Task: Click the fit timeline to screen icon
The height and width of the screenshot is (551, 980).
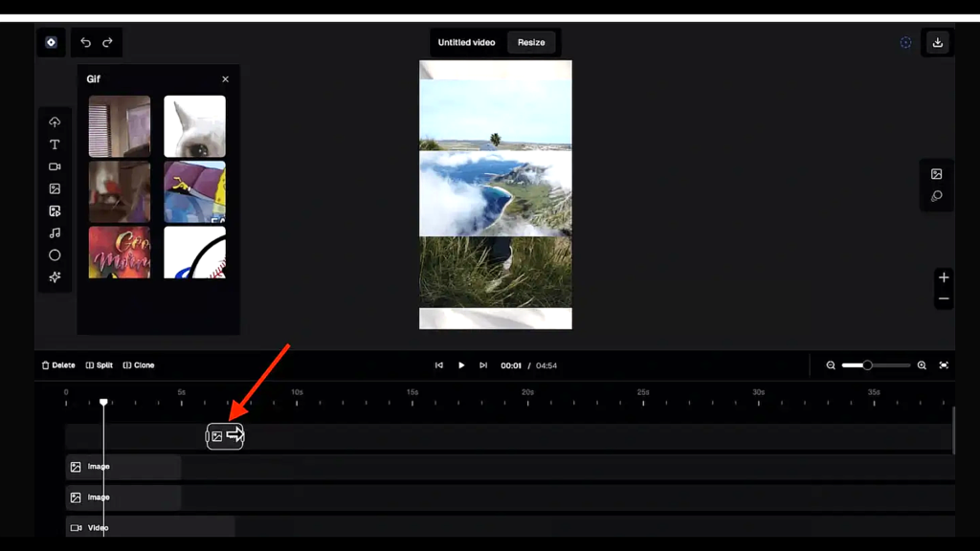Action: coord(944,365)
